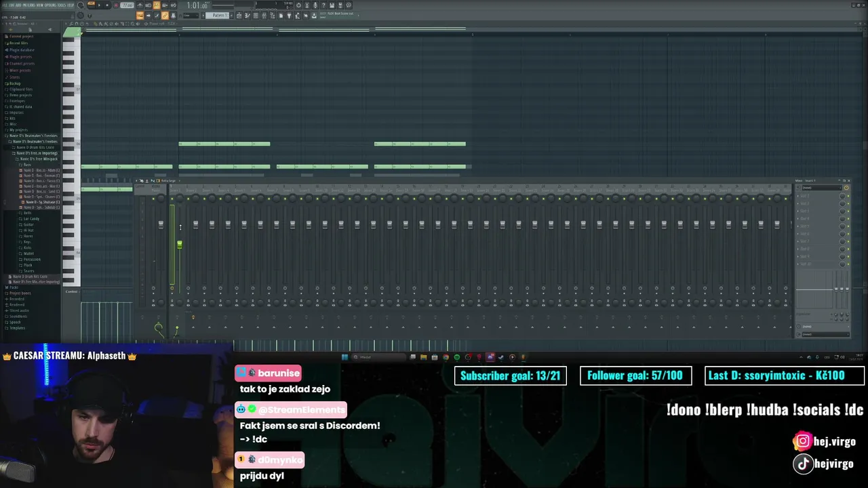
Task: Open the Packs folder in browser
Action: [12, 287]
